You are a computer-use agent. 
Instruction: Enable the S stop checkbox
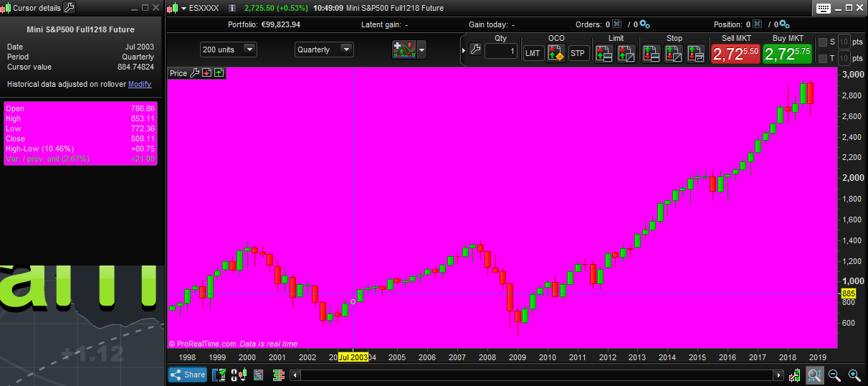pyautogui.click(x=823, y=42)
